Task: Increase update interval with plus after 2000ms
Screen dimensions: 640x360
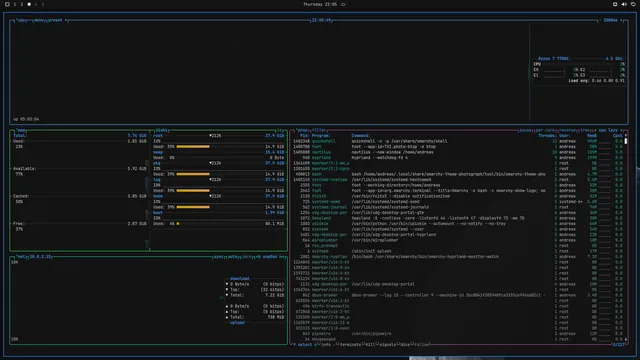Action: (x=621, y=20)
